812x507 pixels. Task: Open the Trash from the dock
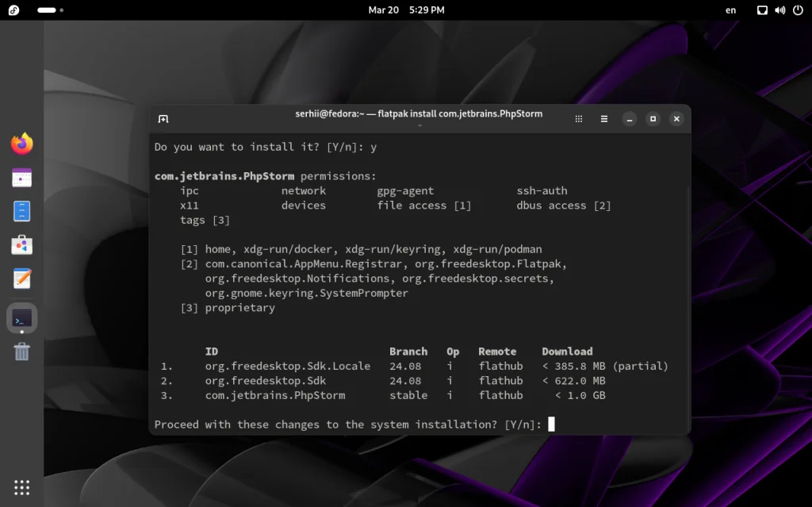21,351
